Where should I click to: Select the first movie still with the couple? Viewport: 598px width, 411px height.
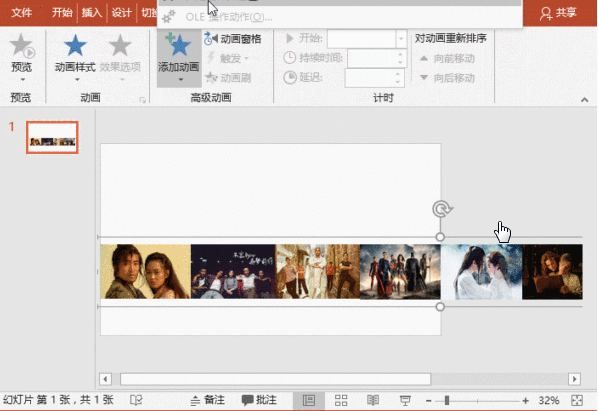[x=146, y=271]
